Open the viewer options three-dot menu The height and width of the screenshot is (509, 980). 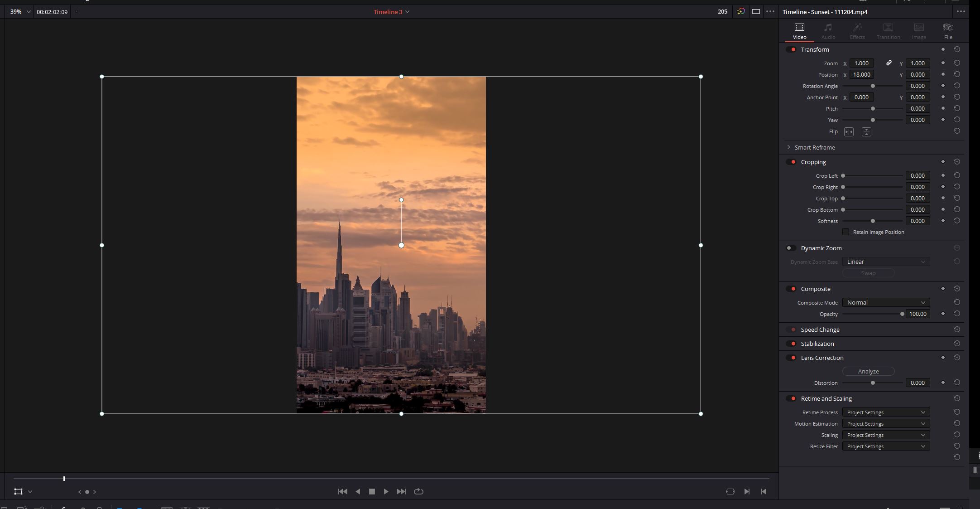(770, 11)
